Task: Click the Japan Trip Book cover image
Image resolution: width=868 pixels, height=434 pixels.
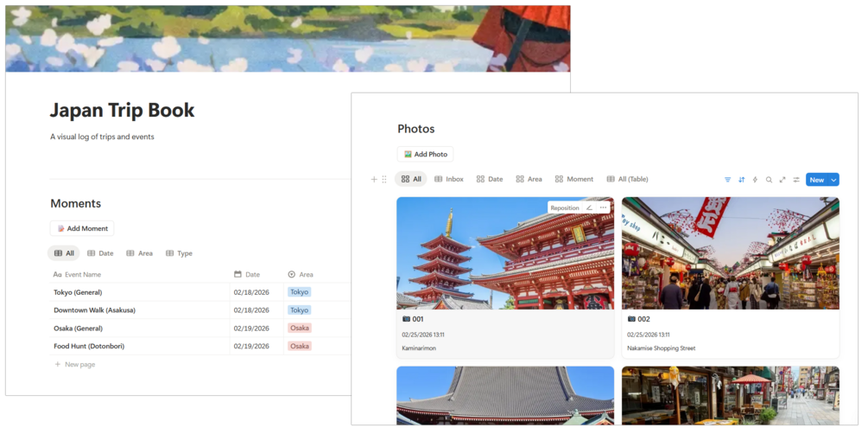Action: click(x=288, y=39)
